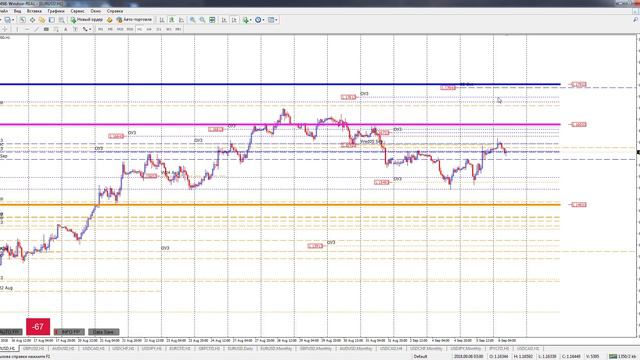Select the Equidistant Channel tool
The width and height of the screenshot is (640, 360).
tap(46, 29)
